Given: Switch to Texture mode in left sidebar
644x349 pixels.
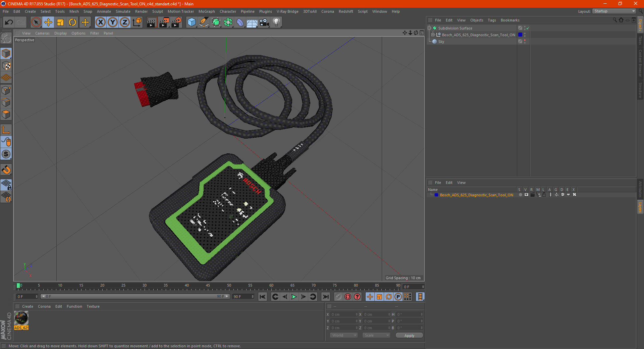Looking at the screenshot, I should click(6, 66).
